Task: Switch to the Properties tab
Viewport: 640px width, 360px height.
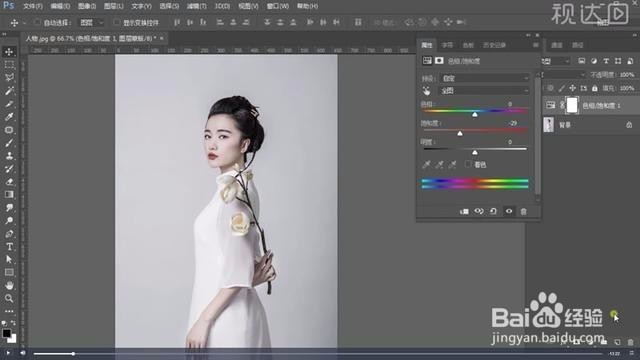Action: (427, 45)
